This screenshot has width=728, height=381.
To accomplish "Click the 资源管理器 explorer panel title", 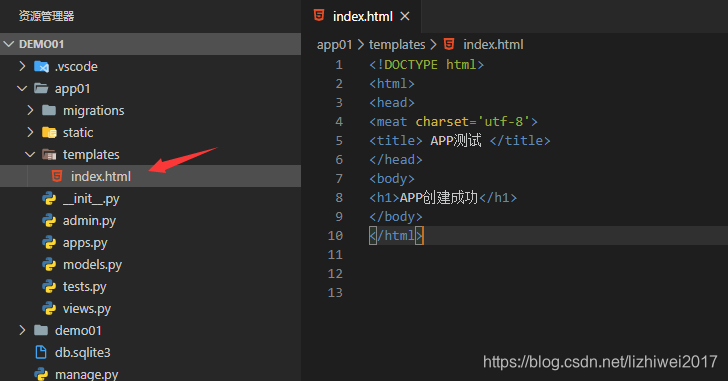I will coord(46,16).
